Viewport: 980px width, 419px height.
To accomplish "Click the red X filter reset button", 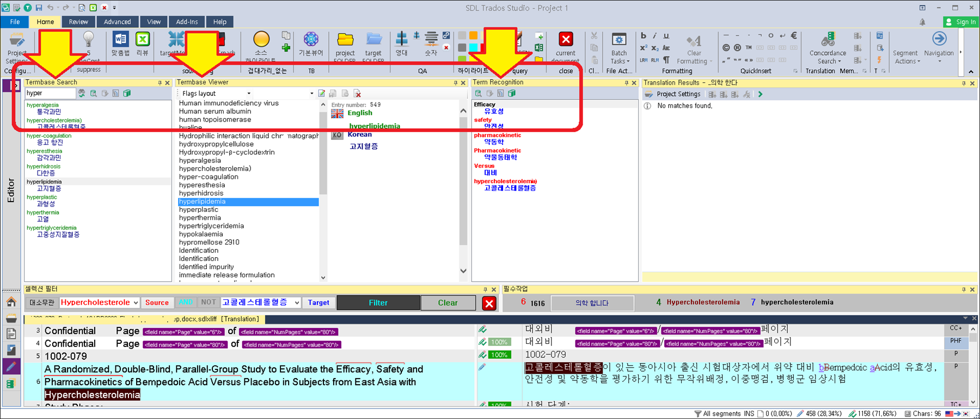I will [489, 303].
